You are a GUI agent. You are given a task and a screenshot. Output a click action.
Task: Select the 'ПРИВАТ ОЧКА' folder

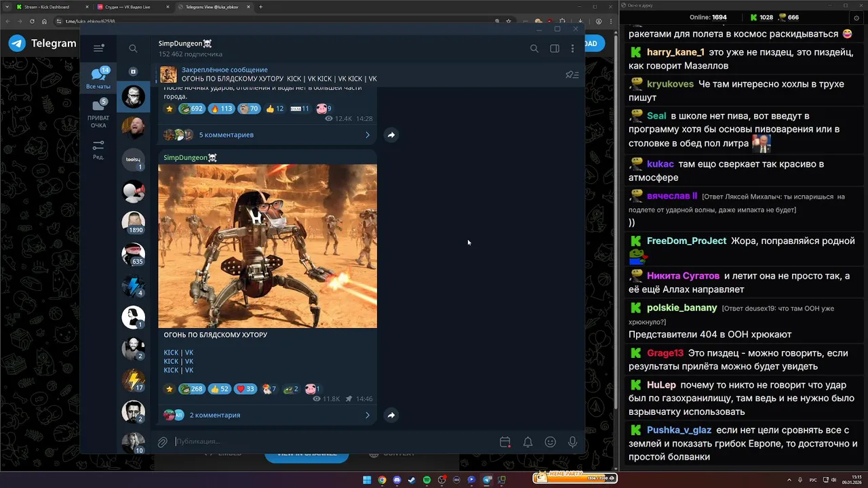tap(98, 113)
